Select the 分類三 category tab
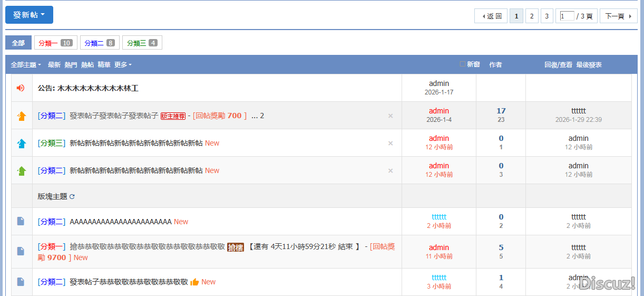 (142, 43)
